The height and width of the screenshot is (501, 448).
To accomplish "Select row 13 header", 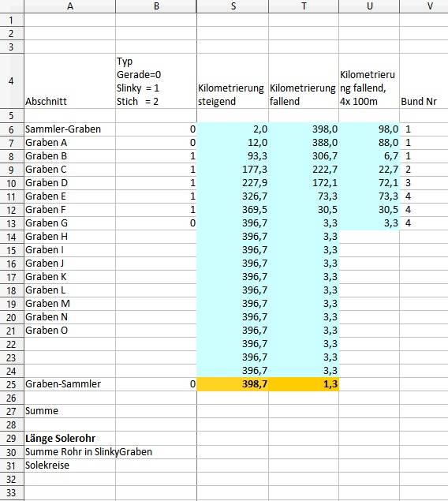I will click(12, 223).
